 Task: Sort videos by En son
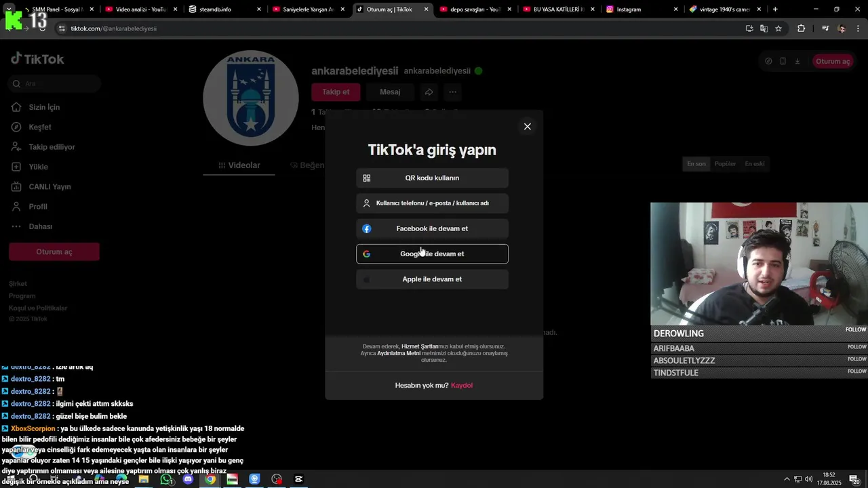coord(696,164)
